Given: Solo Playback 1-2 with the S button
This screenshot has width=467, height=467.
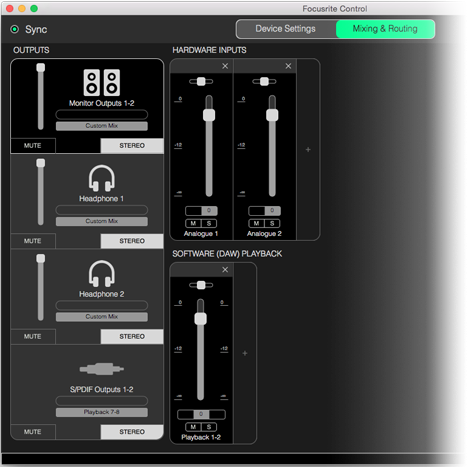Looking at the screenshot, I should 209,427.
